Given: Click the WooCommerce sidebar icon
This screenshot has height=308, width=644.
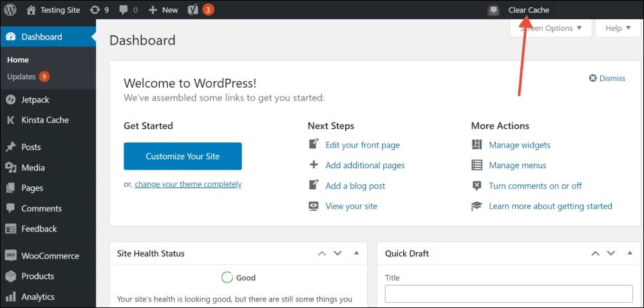Looking at the screenshot, I should [11, 255].
